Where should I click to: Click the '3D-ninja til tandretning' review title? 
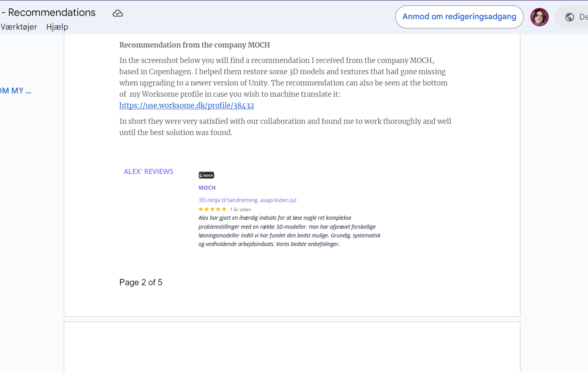pyautogui.click(x=247, y=200)
